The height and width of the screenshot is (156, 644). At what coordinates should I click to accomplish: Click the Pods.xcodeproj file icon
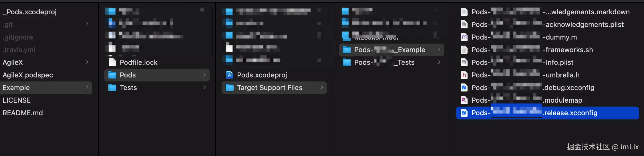pos(229,75)
